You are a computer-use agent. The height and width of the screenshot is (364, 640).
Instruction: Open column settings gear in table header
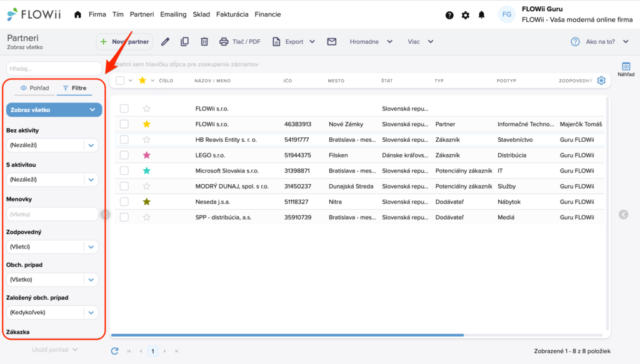pyautogui.click(x=601, y=81)
